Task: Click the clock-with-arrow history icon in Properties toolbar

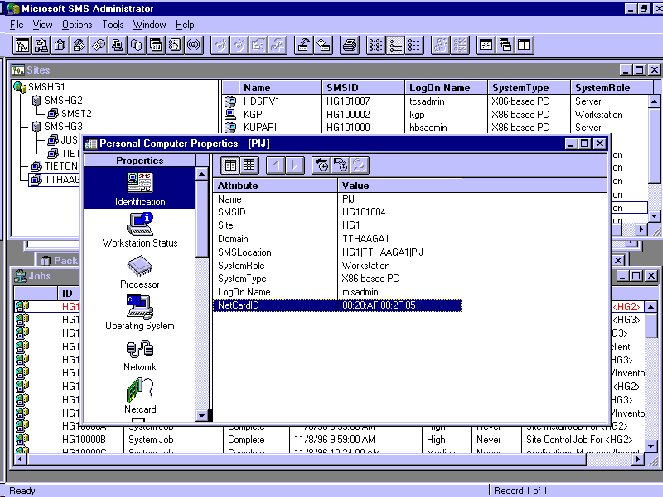Action: pyautogui.click(x=322, y=165)
